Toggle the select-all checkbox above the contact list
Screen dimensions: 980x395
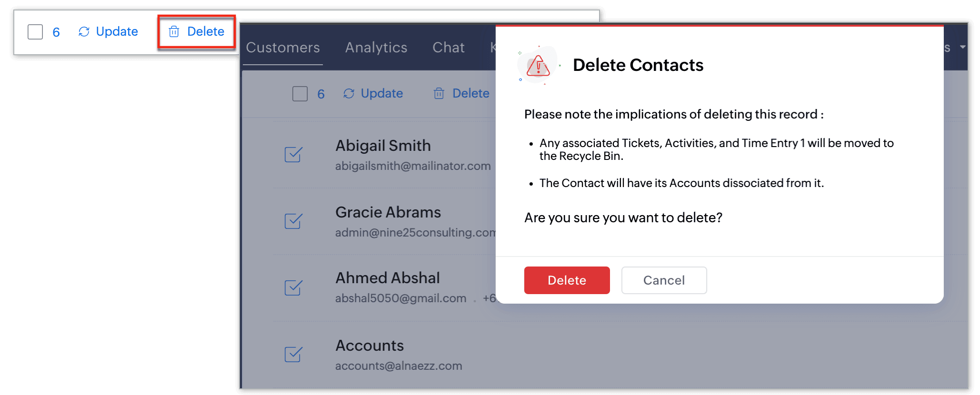pyautogui.click(x=300, y=94)
